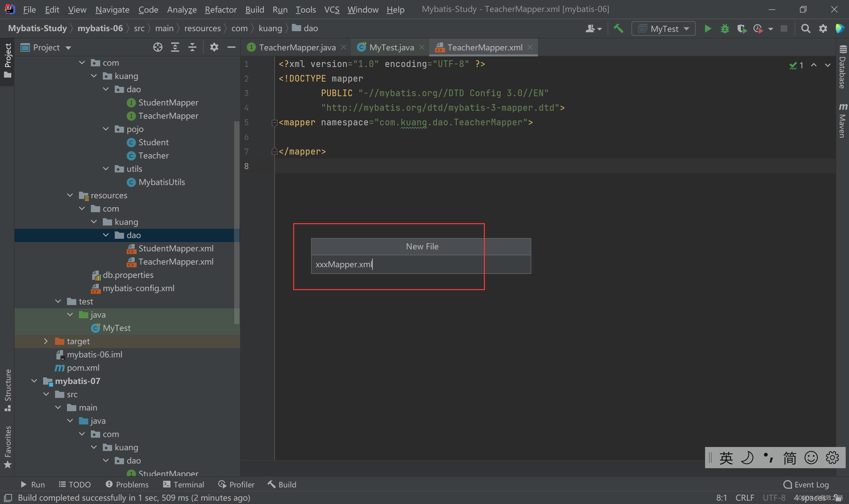Collapse the test folder
The height and width of the screenshot is (504, 849).
pos(58,302)
